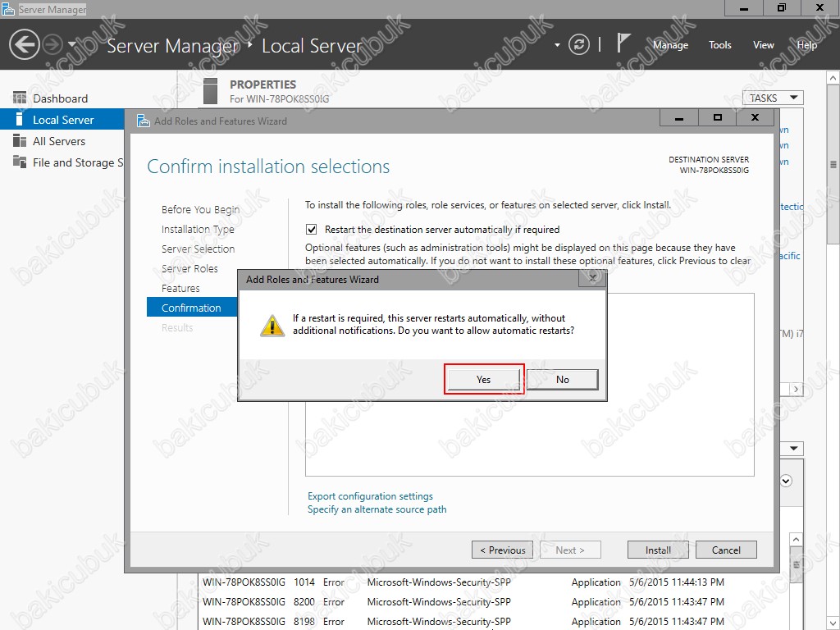Click the Local Server icon in the sidebar
The image size is (840, 630).
click(x=20, y=120)
